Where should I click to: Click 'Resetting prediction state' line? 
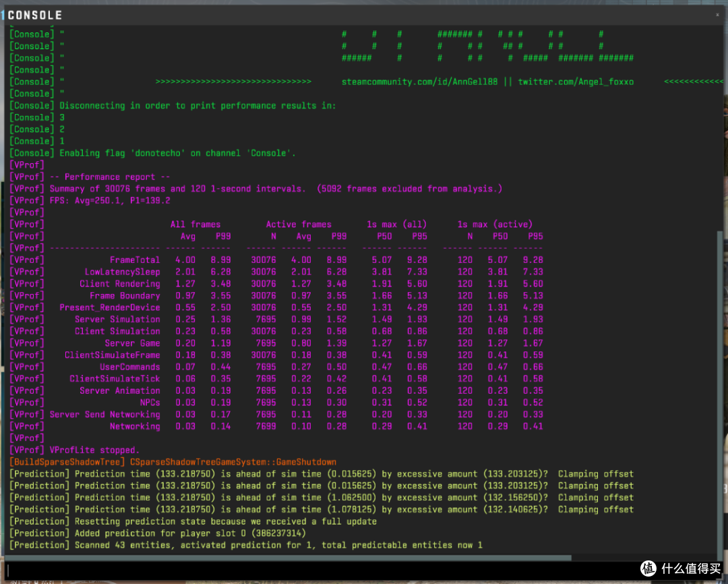pos(193,521)
